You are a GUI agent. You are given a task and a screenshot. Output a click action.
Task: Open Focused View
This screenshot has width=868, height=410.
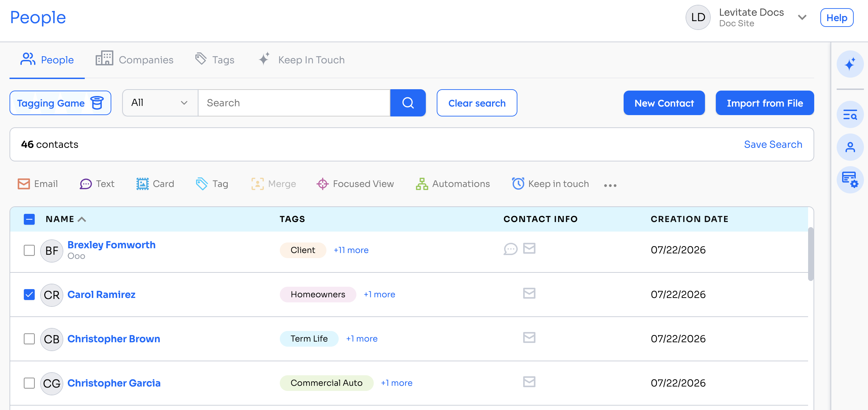[355, 184]
